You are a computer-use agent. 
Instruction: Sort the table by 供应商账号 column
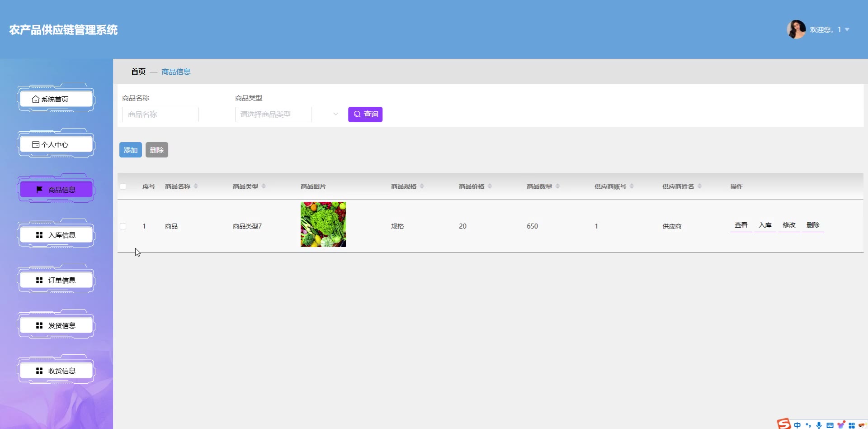tap(632, 186)
